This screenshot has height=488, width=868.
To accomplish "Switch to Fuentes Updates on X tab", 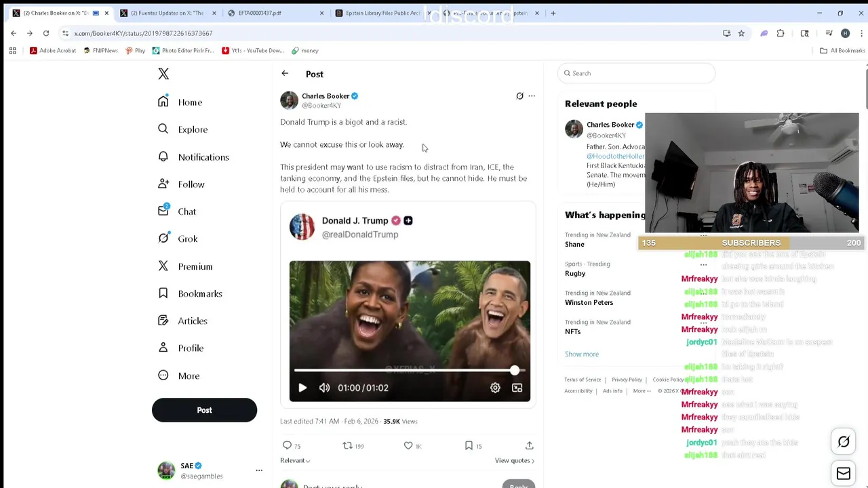I will click(x=167, y=13).
